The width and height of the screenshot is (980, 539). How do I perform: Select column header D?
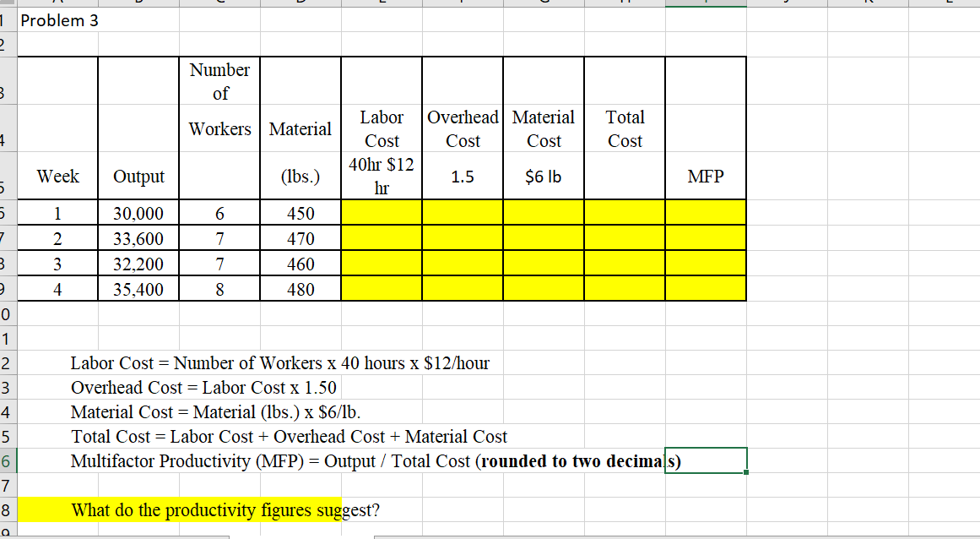tap(300, 4)
